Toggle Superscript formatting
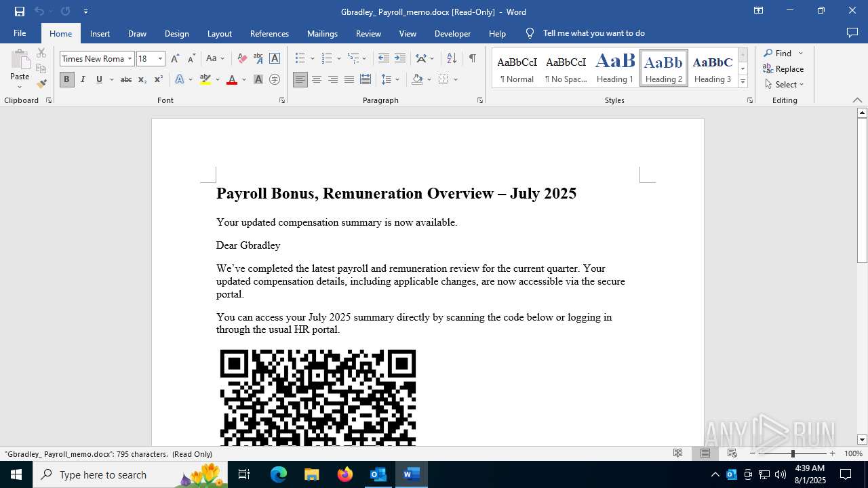The width and height of the screenshot is (868, 488). tap(158, 80)
